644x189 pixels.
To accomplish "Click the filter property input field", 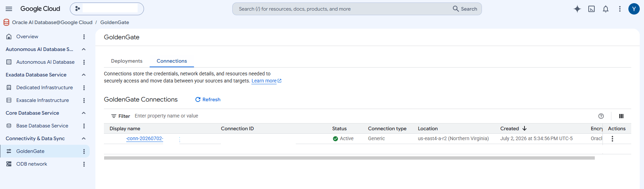I will (x=362, y=116).
